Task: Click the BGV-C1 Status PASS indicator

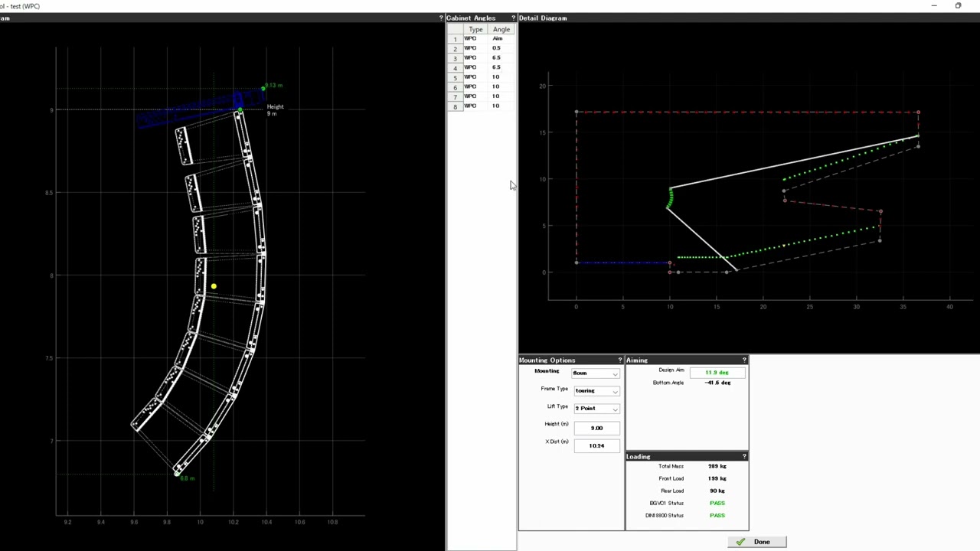Action: click(x=717, y=503)
